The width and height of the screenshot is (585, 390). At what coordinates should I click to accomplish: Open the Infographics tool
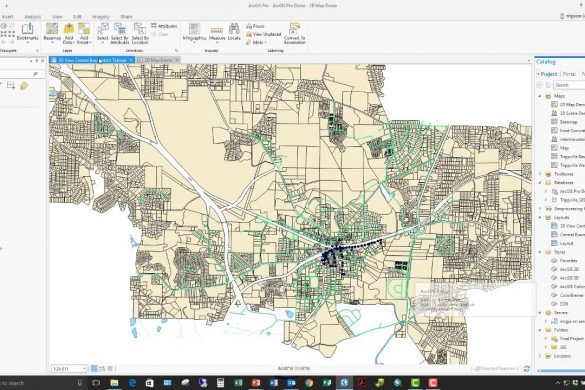tap(194, 32)
